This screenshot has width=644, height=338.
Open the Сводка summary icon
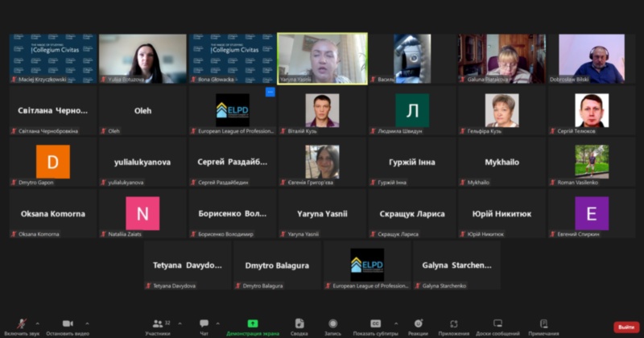click(x=299, y=324)
